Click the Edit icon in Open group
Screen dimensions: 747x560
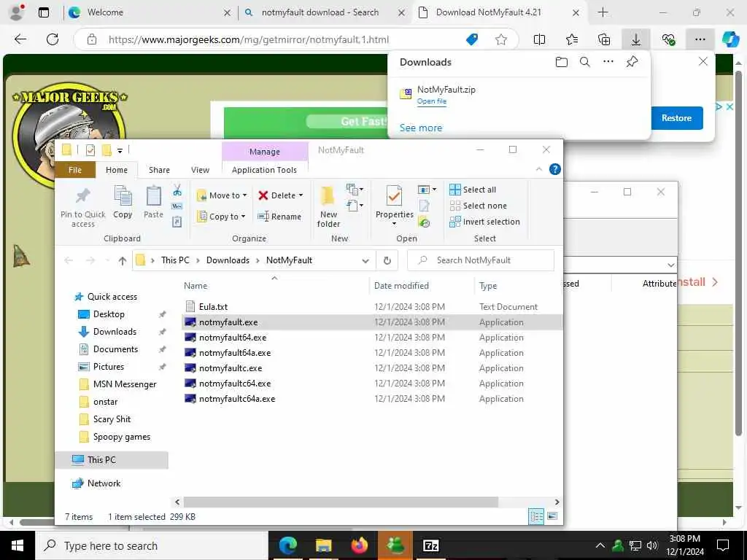[x=424, y=206]
